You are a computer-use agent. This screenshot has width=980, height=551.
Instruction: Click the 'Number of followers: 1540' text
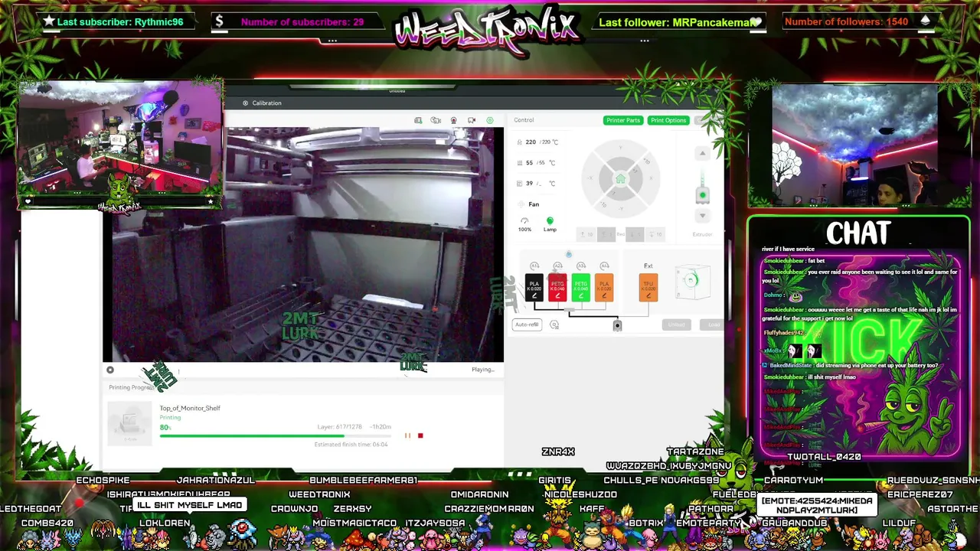point(847,21)
